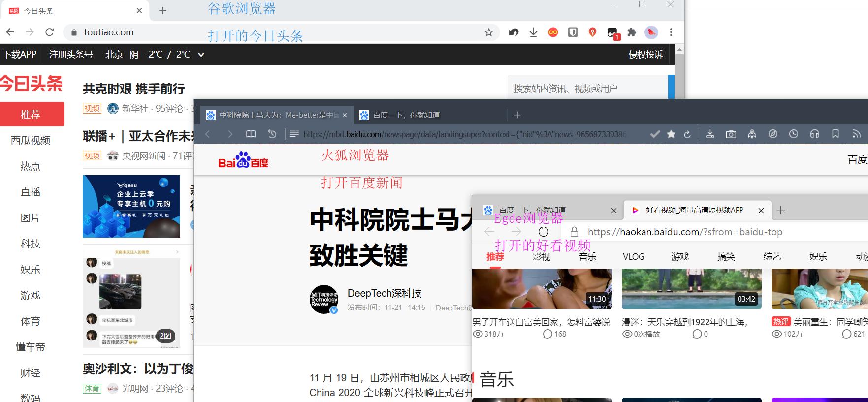Screen dimensions: 868x402
Task: Switch to 百度一下 tab in Edge
Action: 547,210
